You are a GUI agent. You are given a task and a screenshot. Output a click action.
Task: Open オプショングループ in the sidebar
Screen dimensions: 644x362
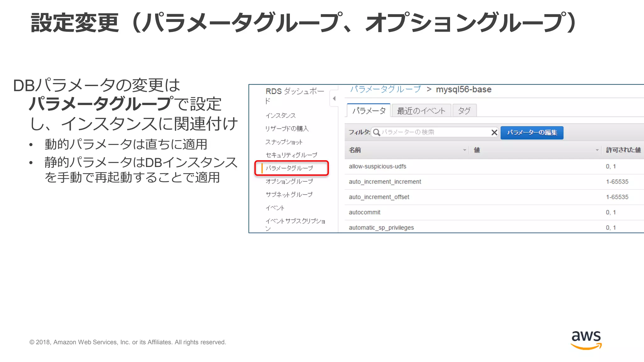click(x=289, y=181)
